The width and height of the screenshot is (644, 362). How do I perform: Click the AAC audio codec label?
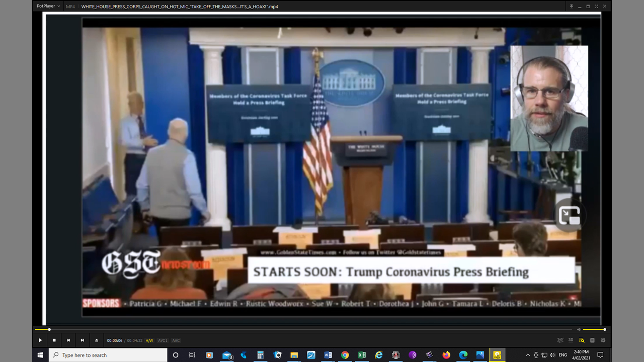176,340
